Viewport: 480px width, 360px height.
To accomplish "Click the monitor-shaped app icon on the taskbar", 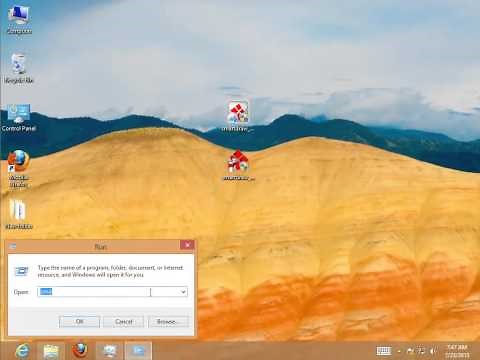I will (110, 351).
